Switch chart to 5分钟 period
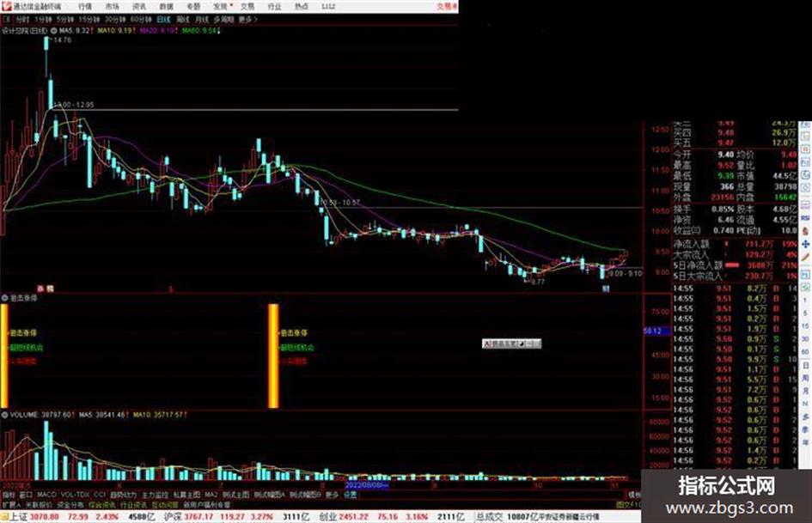The height and width of the screenshot is (523, 812). click(x=65, y=19)
